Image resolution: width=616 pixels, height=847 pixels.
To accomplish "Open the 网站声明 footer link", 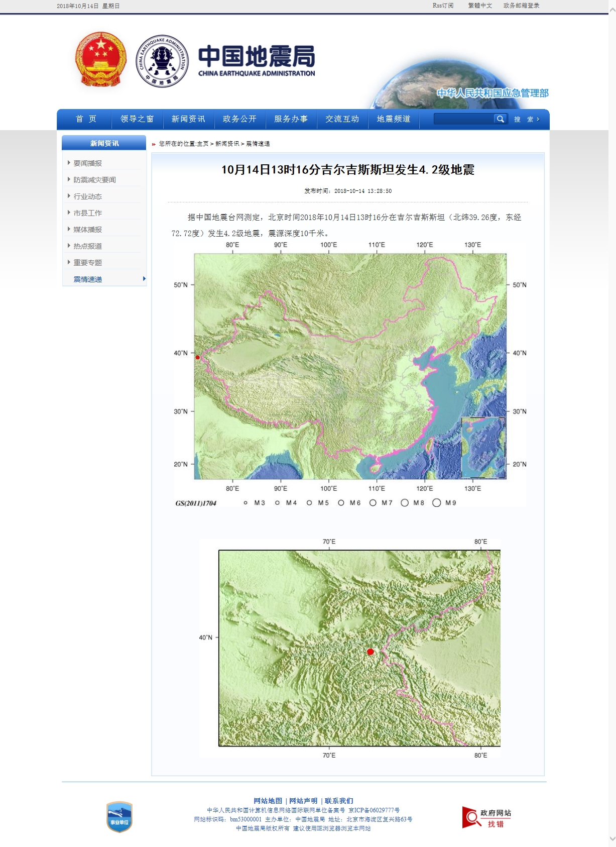I will (x=303, y=801).
